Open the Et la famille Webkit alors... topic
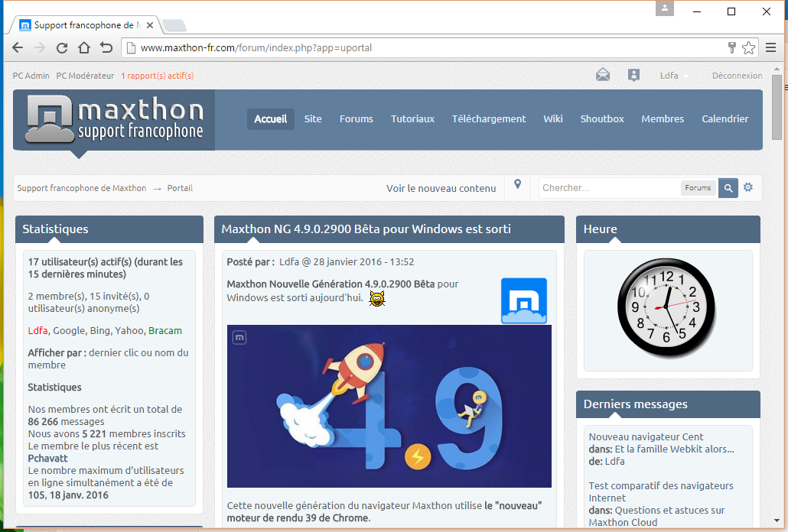Viewport: 788px width, 532px height. (x=675, y=449)
